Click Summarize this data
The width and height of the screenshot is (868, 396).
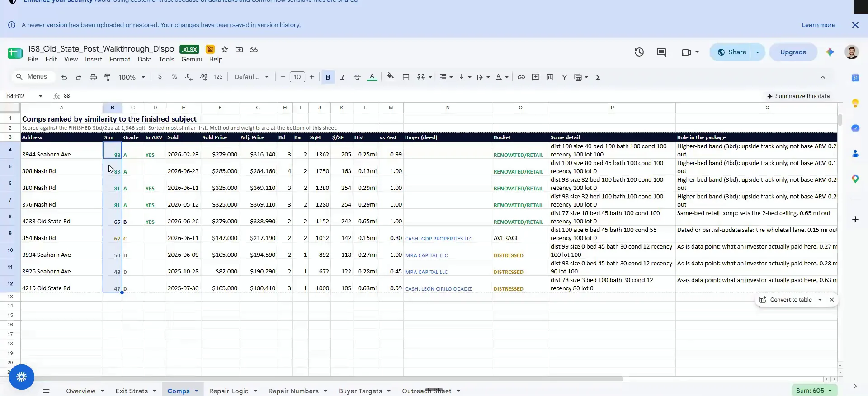[x=798, y=96]
